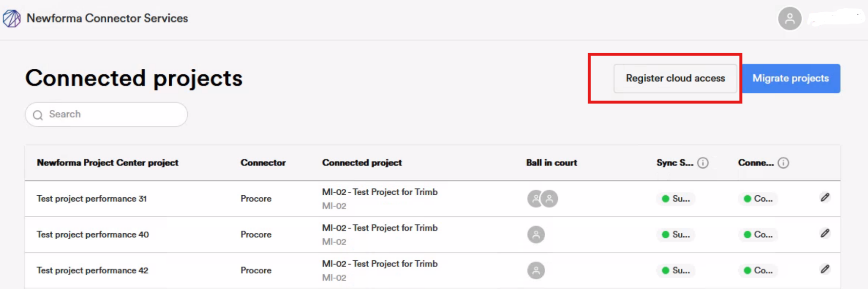Image resolution: width=868 pixels, height=289 pixels.
Task: Click connection status badge for performance 42
Action: tap(758, 270)
